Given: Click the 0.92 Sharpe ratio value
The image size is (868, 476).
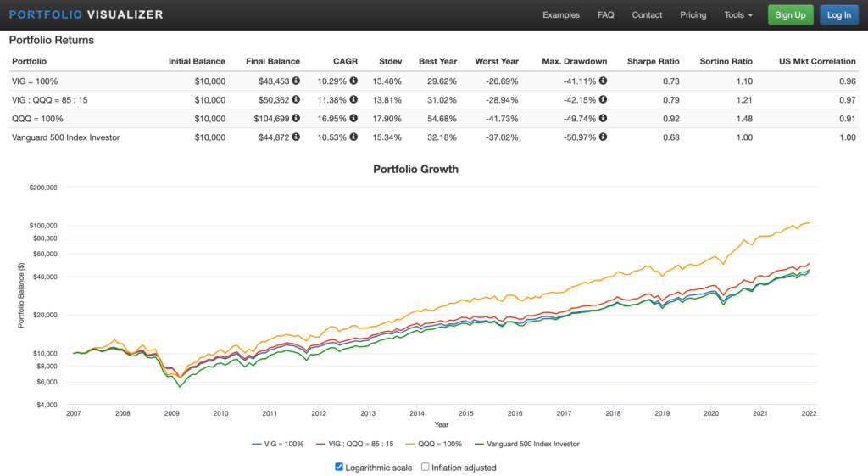Looking at the screenshot, I should 671,119.
